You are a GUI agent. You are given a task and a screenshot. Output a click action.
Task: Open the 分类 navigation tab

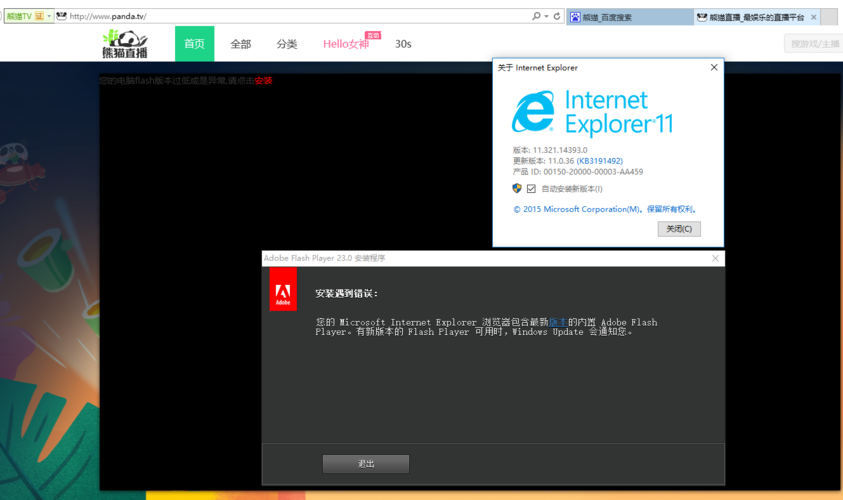(x=287, y=44)
